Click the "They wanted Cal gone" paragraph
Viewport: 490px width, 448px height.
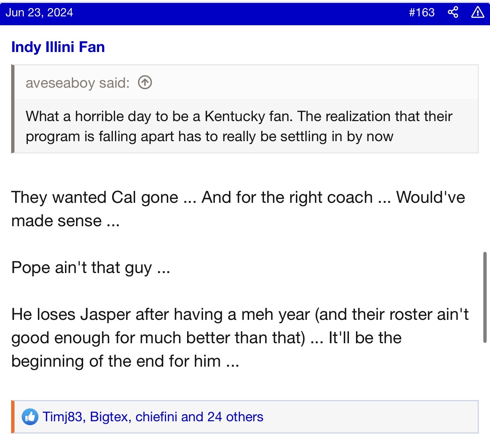tap(238, 209)
